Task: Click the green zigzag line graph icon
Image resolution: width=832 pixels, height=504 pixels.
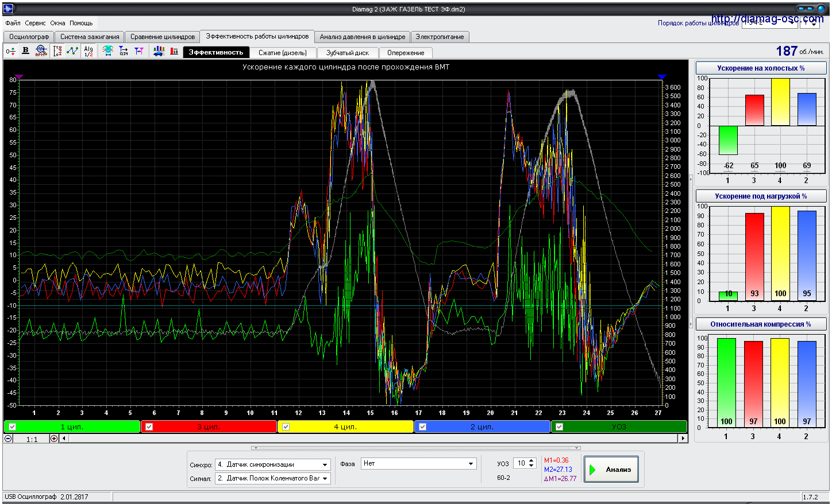Action: tap(72, 51)
